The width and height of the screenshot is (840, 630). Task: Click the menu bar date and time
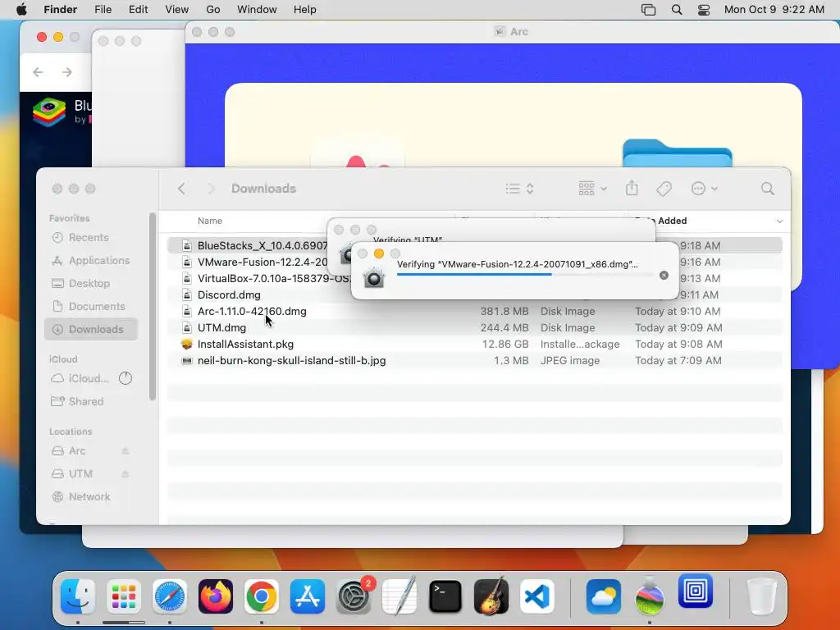click(x=774, y=10)
